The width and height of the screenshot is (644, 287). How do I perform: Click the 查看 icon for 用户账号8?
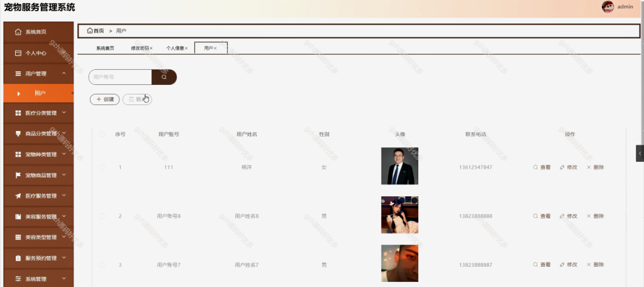(535, 216)
